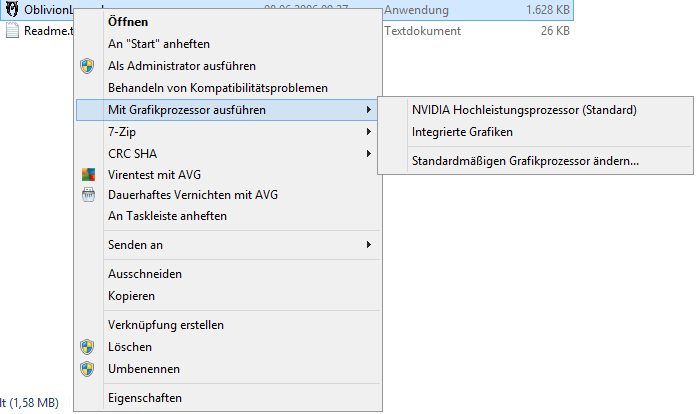Screen dimensions: 696x414
Task: Expand the arrow beside Senden an
Action: (368, 245)
